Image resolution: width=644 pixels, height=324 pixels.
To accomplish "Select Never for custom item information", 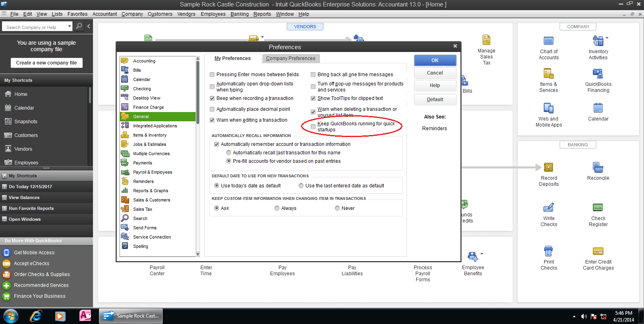I will click(337, 208).
